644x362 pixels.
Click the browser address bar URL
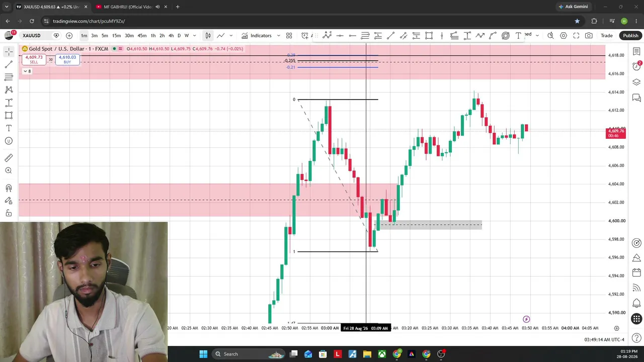pos(89,21)
